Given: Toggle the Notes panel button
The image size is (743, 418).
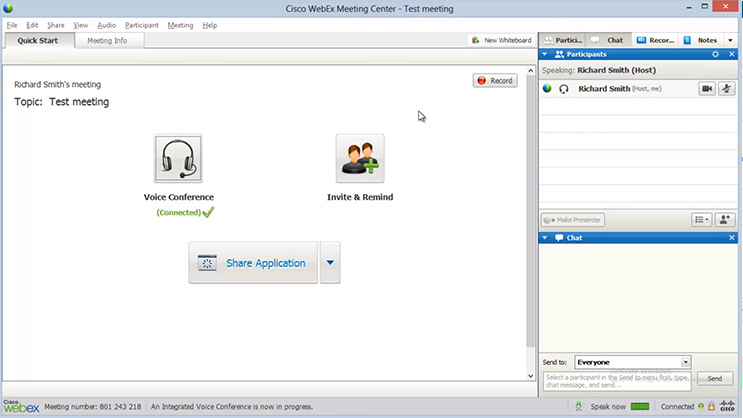Looking at the screenshot, I should click(x=701, y=40).
